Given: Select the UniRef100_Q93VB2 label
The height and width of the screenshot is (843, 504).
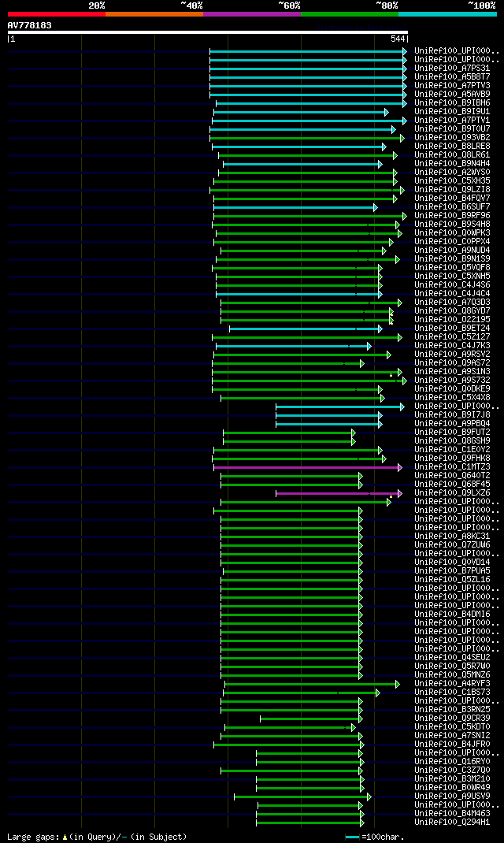Looking at the screenshot, I should (x=452, y=138).
